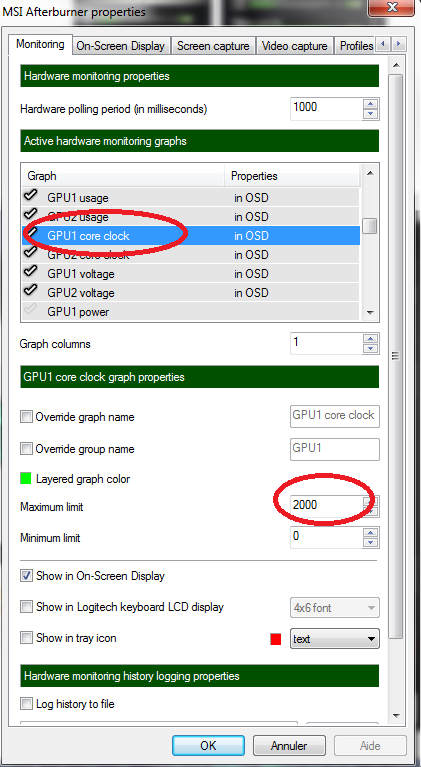
Task: Enable Override group name checkbox
Action: (26, 449)
